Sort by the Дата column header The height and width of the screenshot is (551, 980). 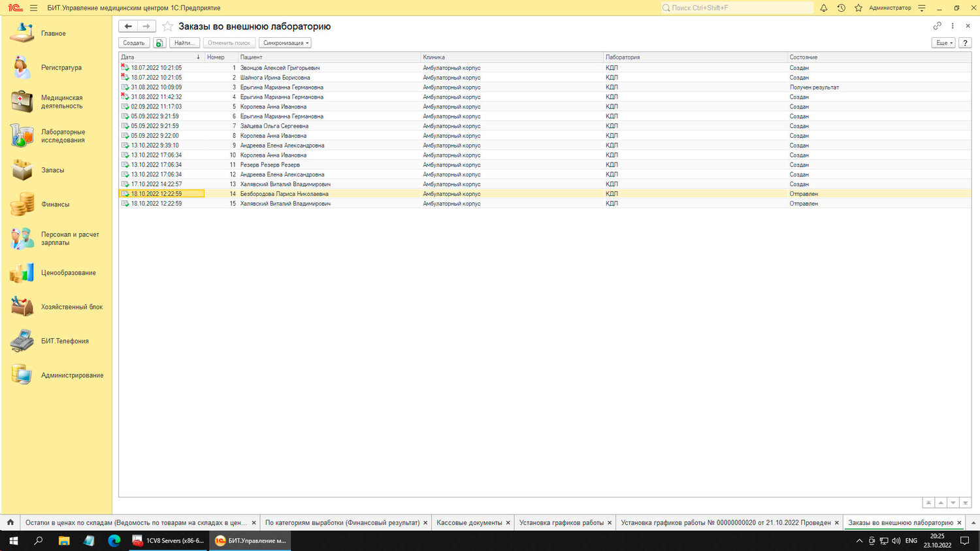tap(161, 57)
